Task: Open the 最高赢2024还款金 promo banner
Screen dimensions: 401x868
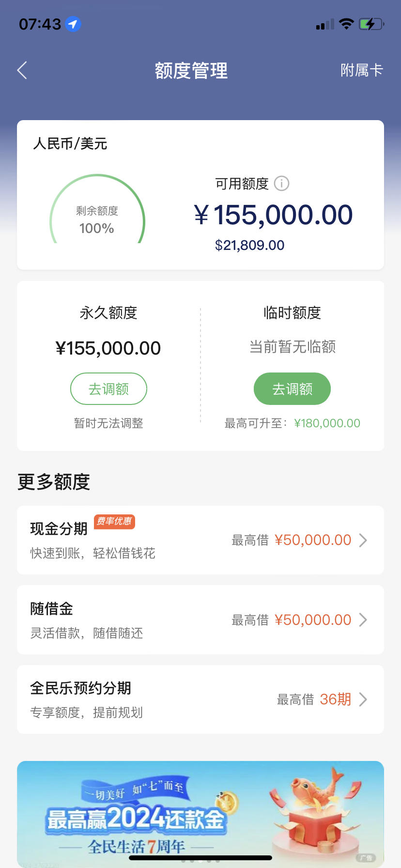Action: click(200, 814)
